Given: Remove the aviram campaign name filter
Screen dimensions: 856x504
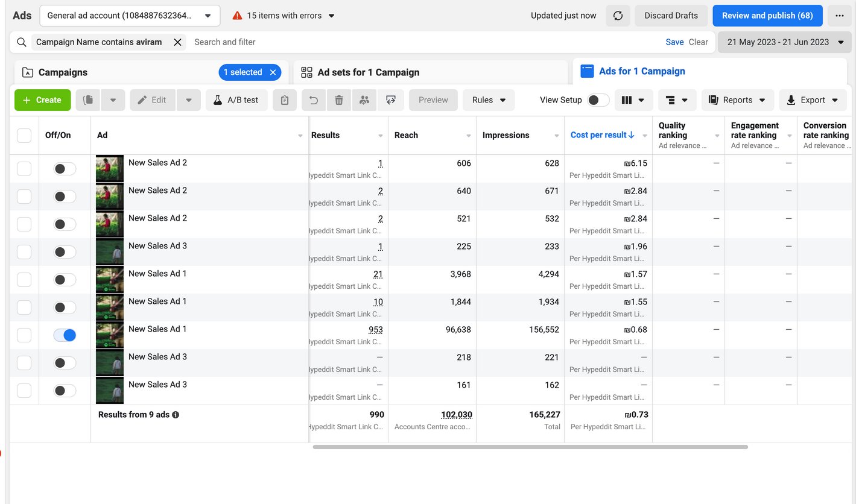Looking at the screenshot, I should click(x=177, y=42).
